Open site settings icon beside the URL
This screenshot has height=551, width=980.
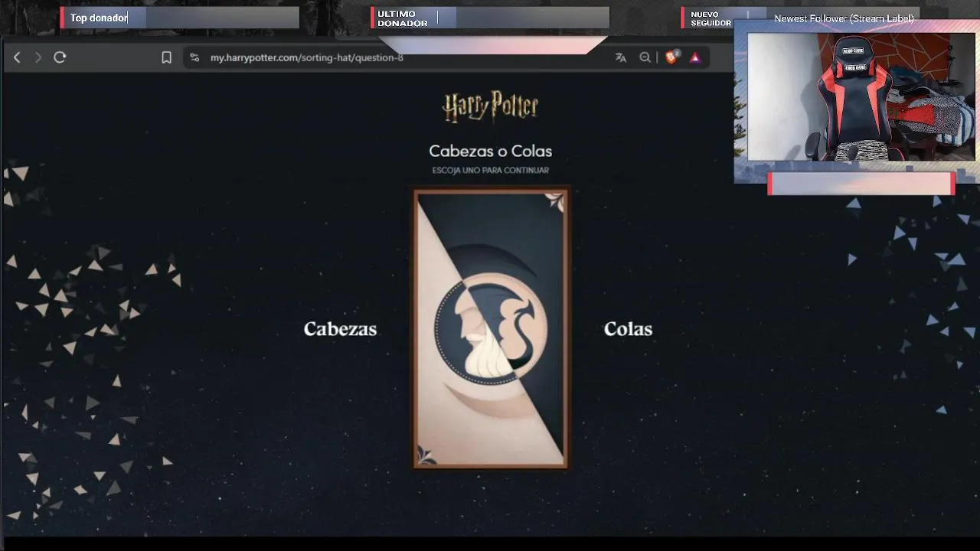pyautogui.click(x=194, y=57)
